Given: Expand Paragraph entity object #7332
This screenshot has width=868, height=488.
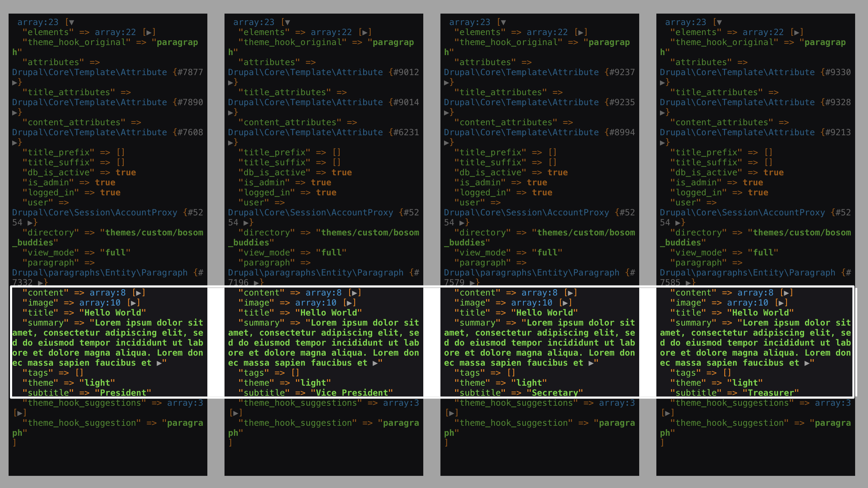Looking at the screenshot, I should tap(41, 283).
